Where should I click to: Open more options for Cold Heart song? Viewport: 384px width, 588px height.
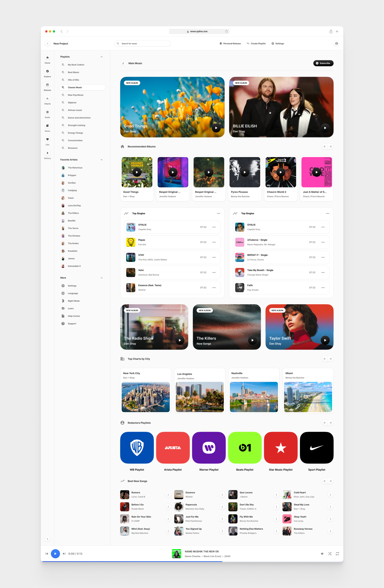click(x=330, y=495)
